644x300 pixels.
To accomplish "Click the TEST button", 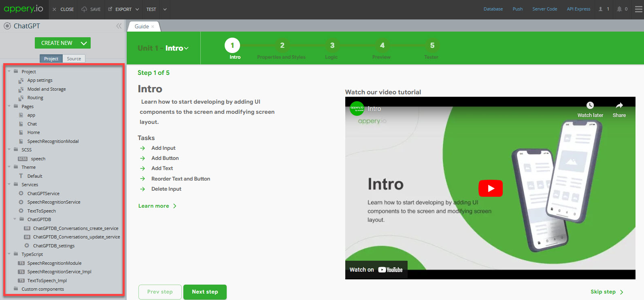I will click(151, 9).
